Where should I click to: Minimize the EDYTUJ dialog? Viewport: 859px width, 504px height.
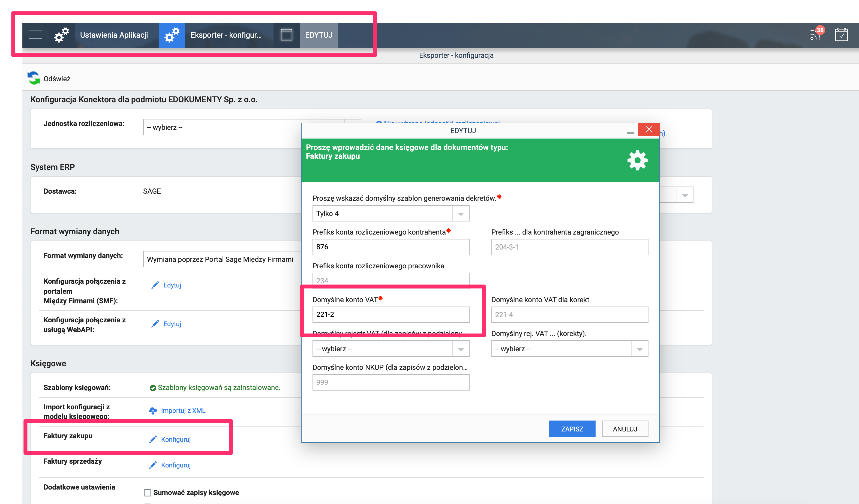point(630,132)
